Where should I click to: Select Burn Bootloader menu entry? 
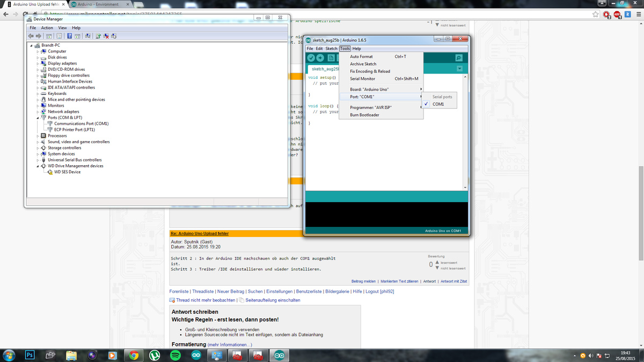(x=364, y=115)
